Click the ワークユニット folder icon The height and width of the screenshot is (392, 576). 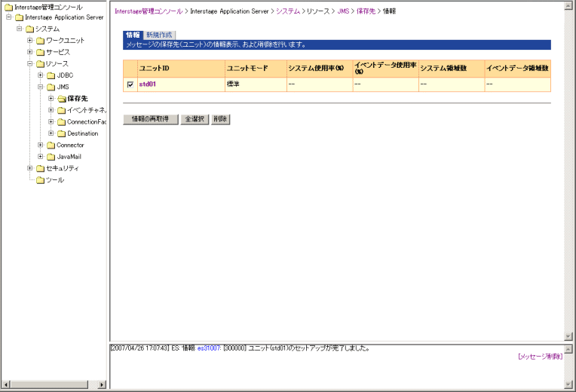click(x=41, y=41)
